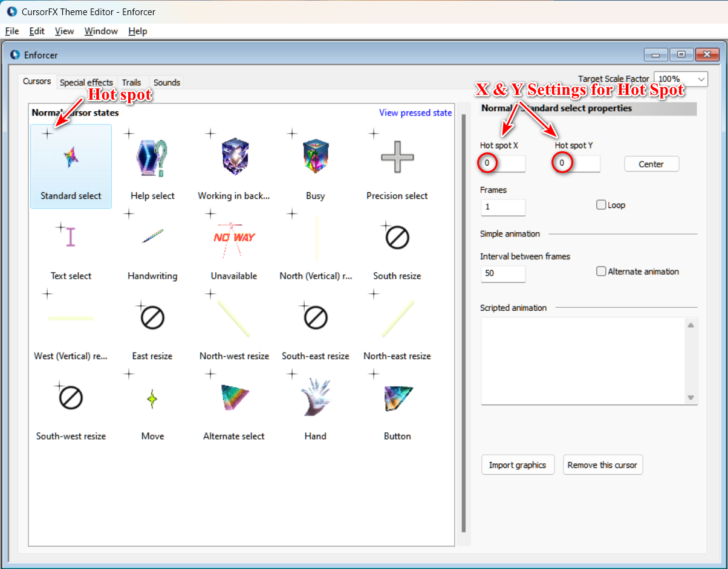728x569 pixels.
Task: Choose the Working in background cursor
Action: 234,166
